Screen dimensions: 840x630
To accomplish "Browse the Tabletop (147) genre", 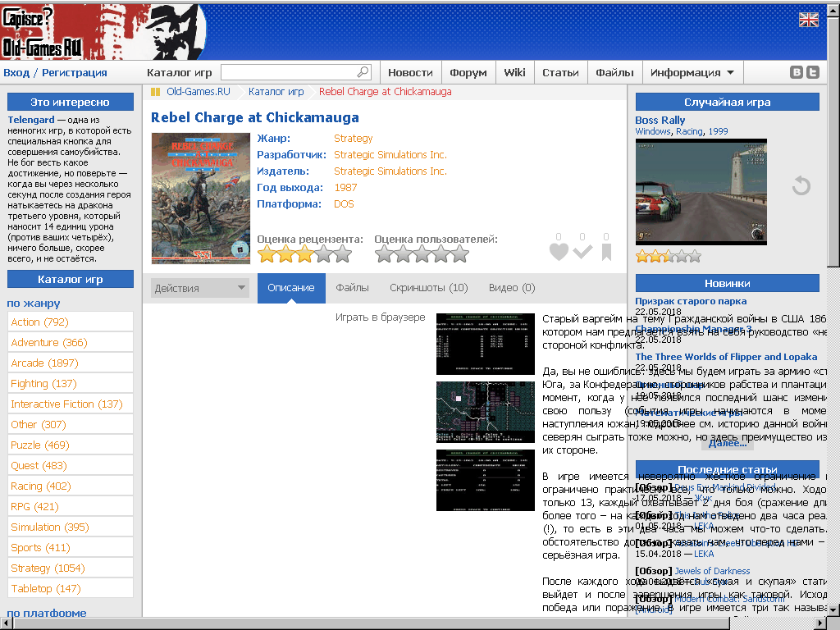I will point(71,589).
